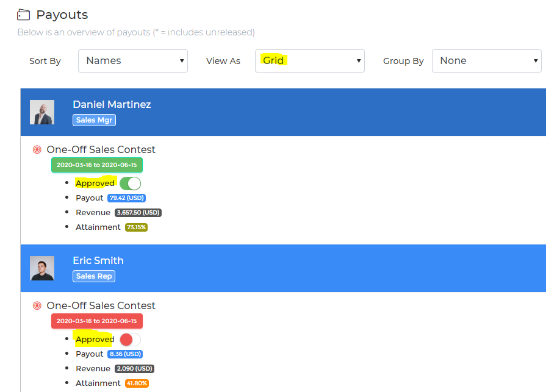
Task: Open the Group By dropdown showing None
Action: 486,61
